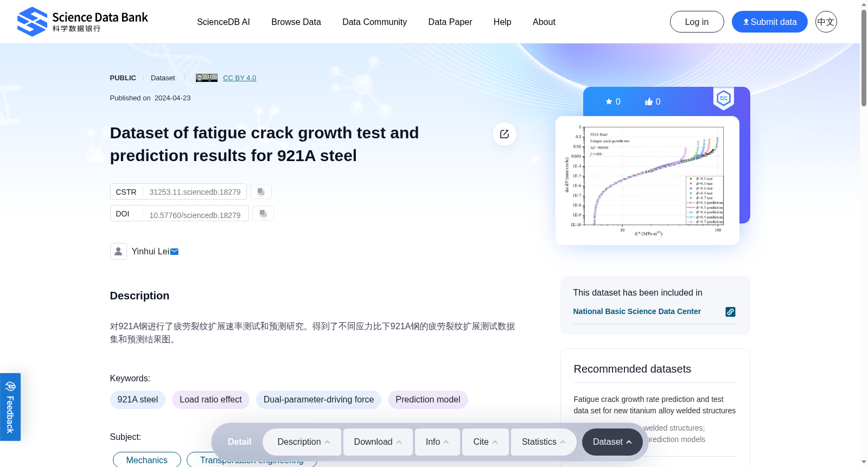Select the Load ratio effect keyword
The height and width of the screenshot is (467, 868).
pos(210,400)
